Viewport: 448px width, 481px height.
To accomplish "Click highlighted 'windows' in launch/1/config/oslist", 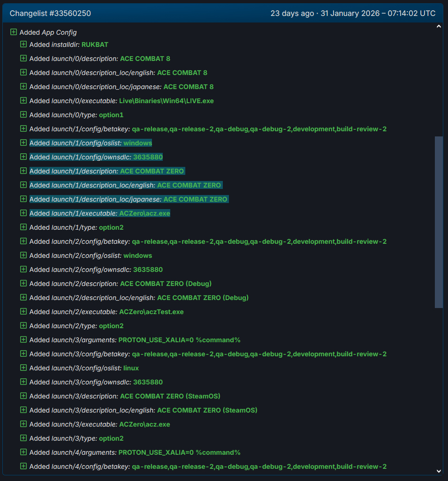I will (137, 143).
